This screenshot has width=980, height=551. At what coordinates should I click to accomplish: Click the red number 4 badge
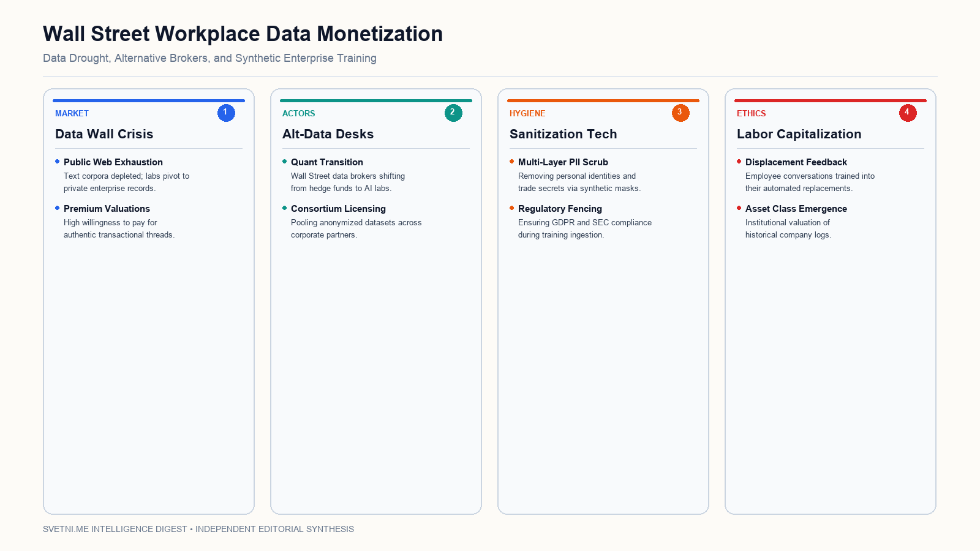pyautogui.click(x=908, y=113)
